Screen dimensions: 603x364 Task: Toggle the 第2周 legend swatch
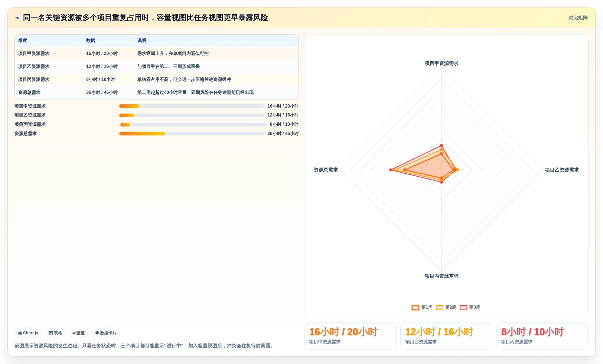(440, 308)
